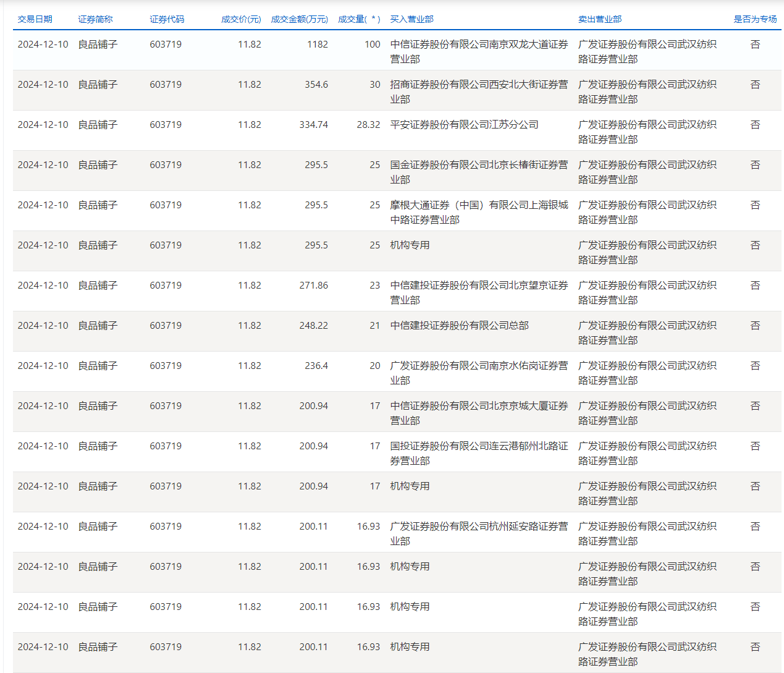This screenshot has height=673, width=784.
Task: Select buyer 招商证券西安北大街证券营业部
Action: point(479,92)
